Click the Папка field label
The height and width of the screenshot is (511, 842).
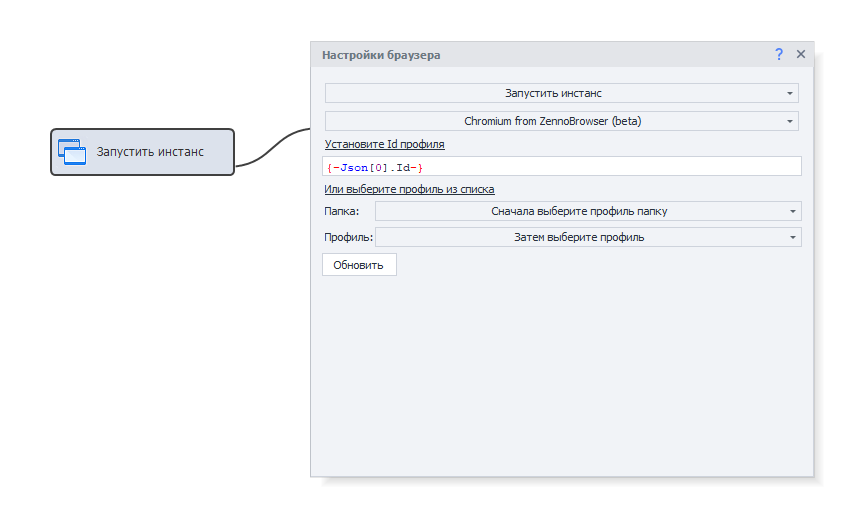point(340,212)
